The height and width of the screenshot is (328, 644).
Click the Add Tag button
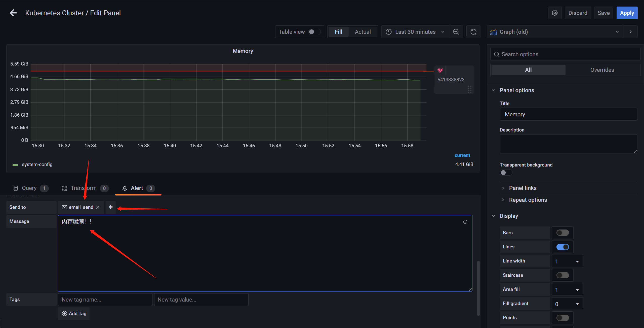coord(74,313)
